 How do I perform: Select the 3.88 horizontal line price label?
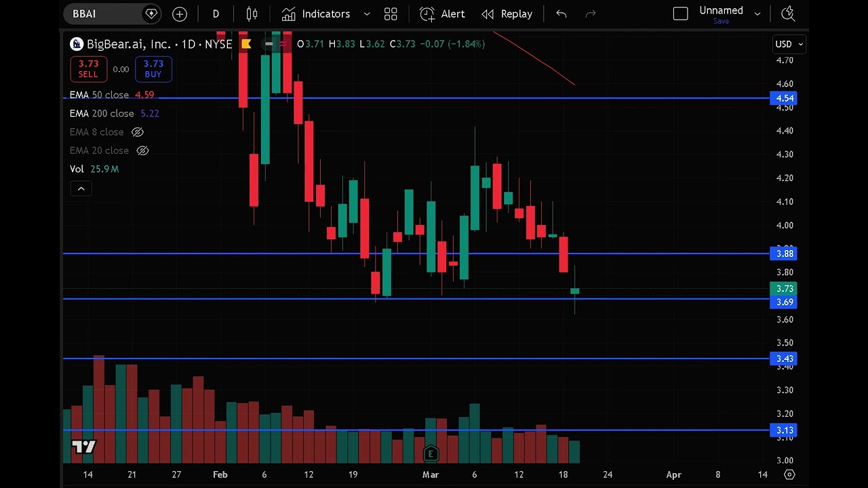coord(785,253)
